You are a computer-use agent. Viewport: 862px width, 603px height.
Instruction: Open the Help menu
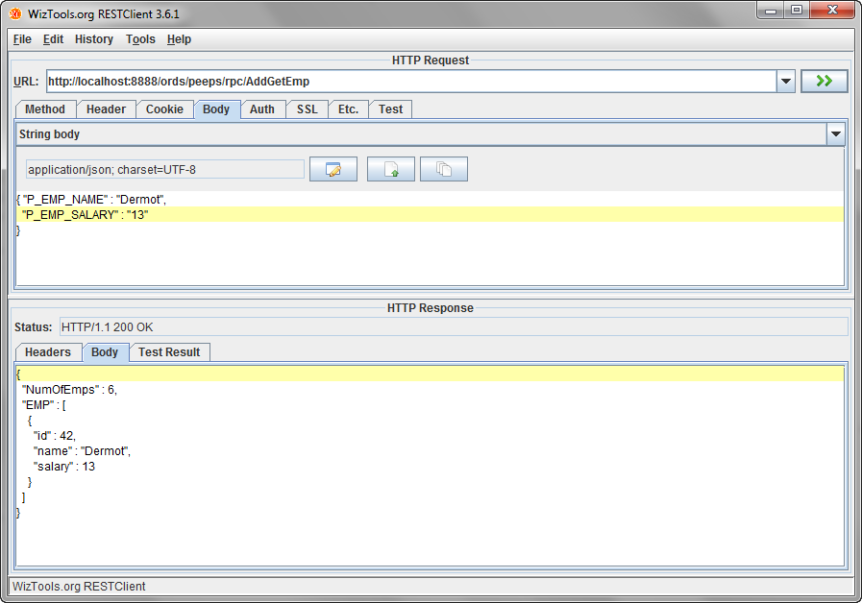(x=179, y=39)
